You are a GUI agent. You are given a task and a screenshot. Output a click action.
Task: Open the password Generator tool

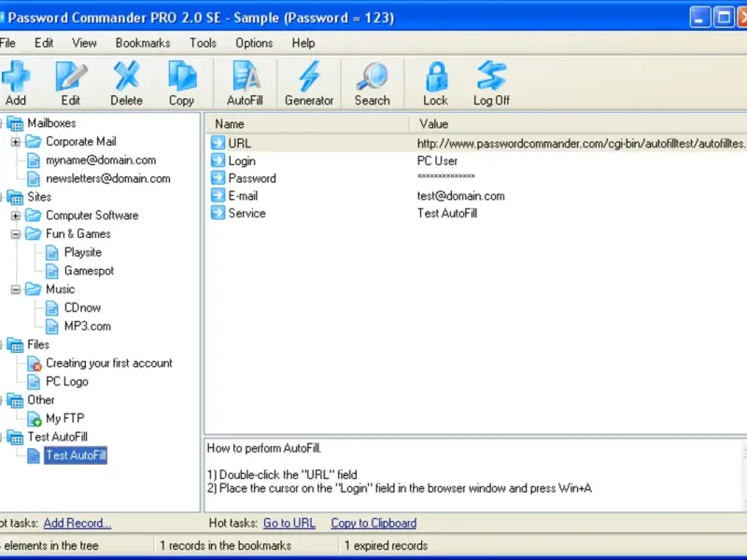pos(309,83)
